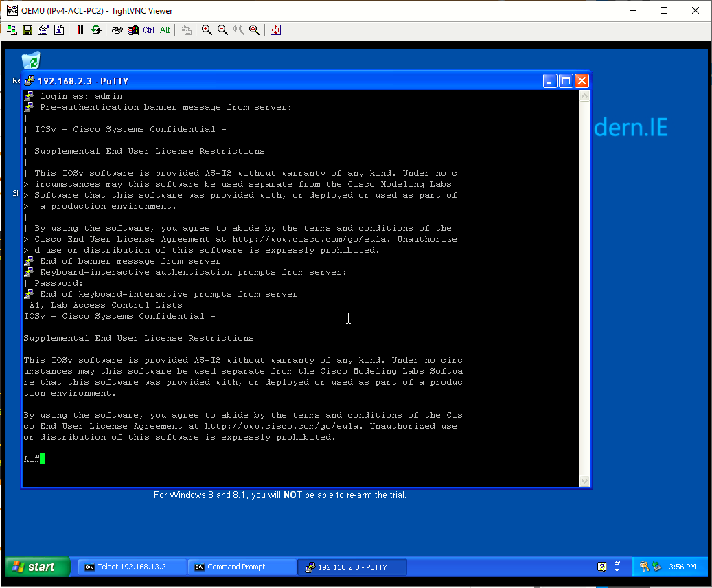This screenshot has width=712, height=588.
Task: Click the grayed file transfer icon
Action: (185, 30)
